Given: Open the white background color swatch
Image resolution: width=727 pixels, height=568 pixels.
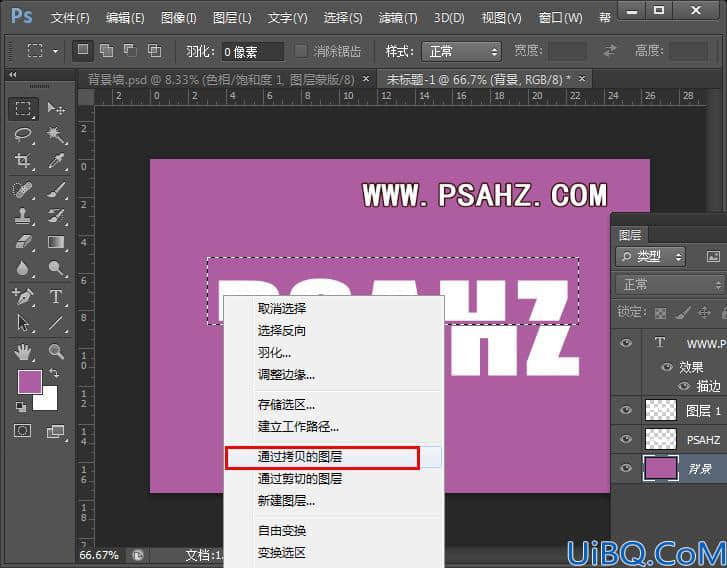Looking at the screenshot, I should coord(49,401).
